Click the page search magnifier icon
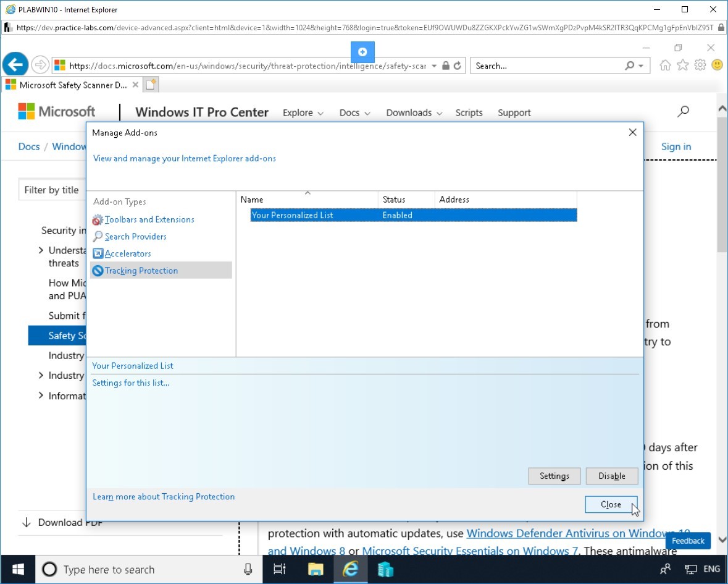 pyautogui.click(x=683, y=111)
